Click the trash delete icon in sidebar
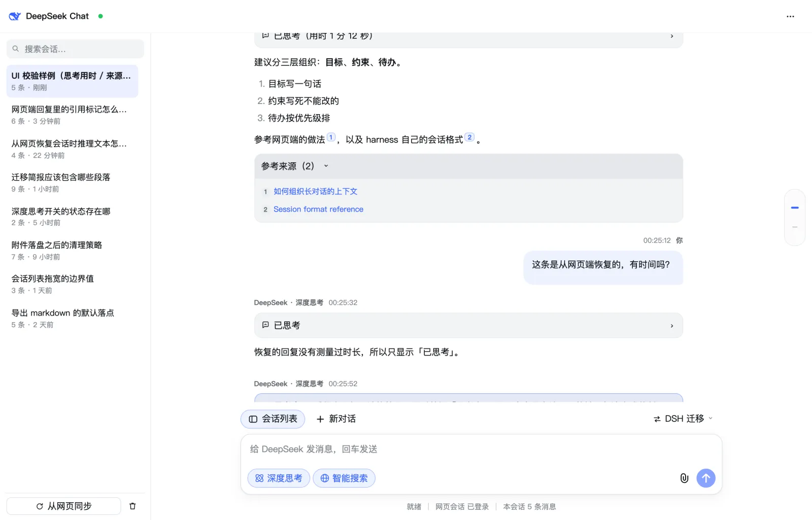 (x=132, y=506)
